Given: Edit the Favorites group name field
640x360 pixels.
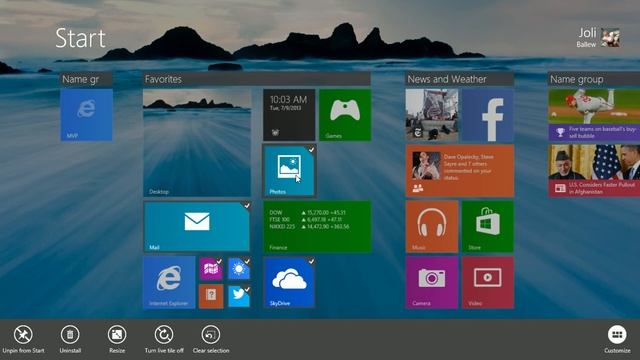Looking at the screenshot, I should pyautogui.click(x=256, y=79).
